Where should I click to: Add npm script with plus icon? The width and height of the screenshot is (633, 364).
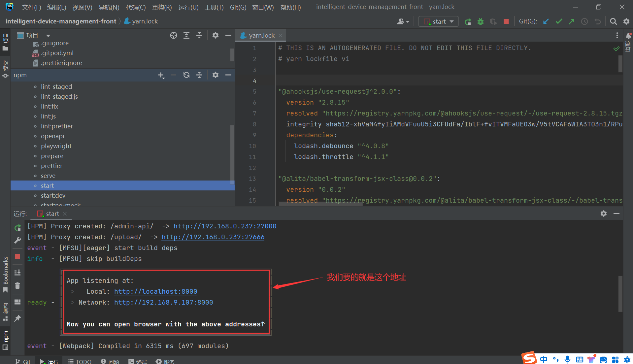[161, 75]
